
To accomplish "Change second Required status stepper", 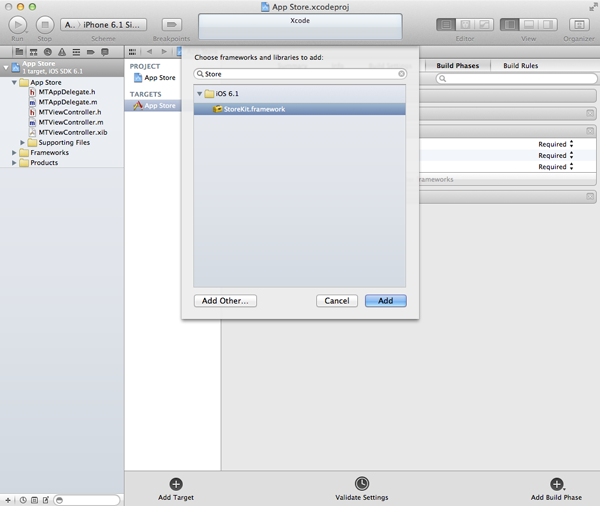I will tap(571, 155).
